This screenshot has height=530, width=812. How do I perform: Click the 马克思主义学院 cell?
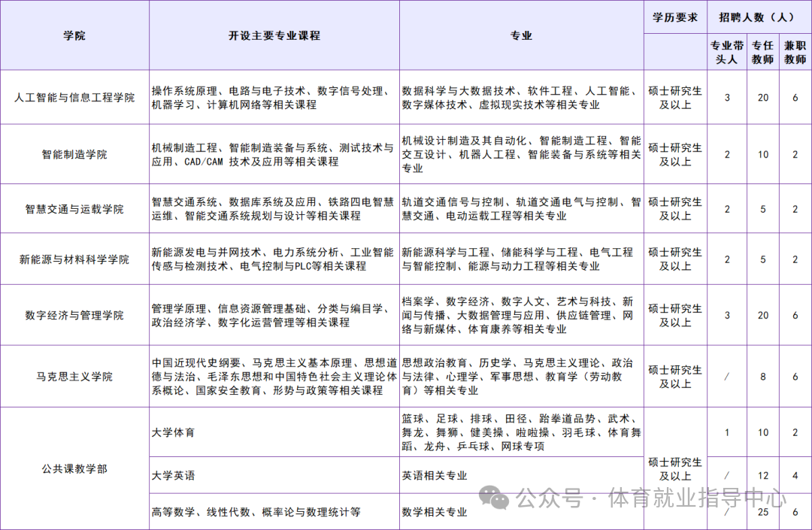73,376
